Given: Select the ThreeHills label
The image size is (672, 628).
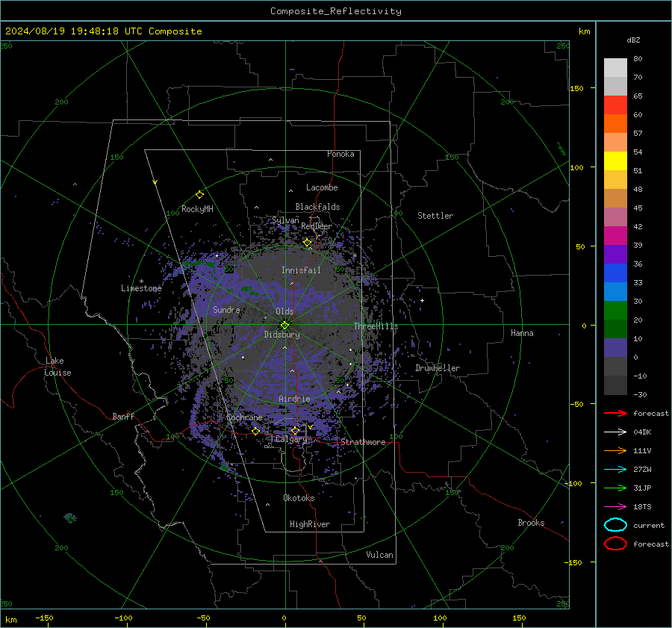Looking at the screenshot, I should coord(376,326).
